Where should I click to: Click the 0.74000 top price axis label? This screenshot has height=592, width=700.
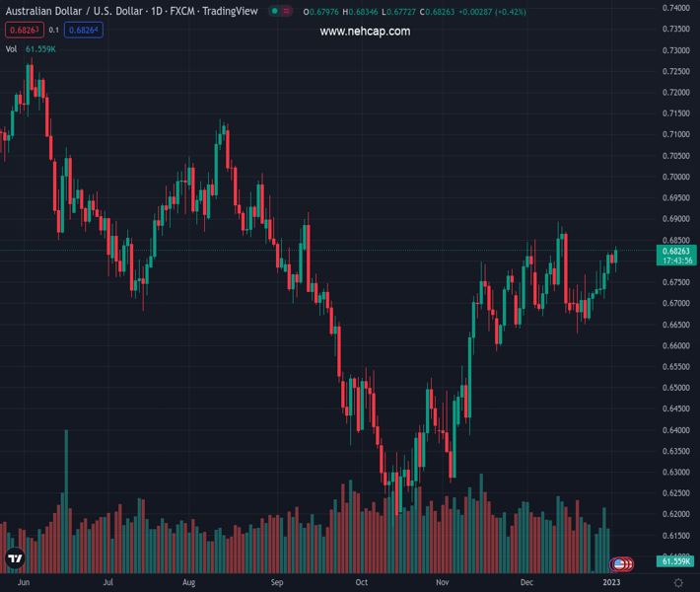click(x=675, y=8)
